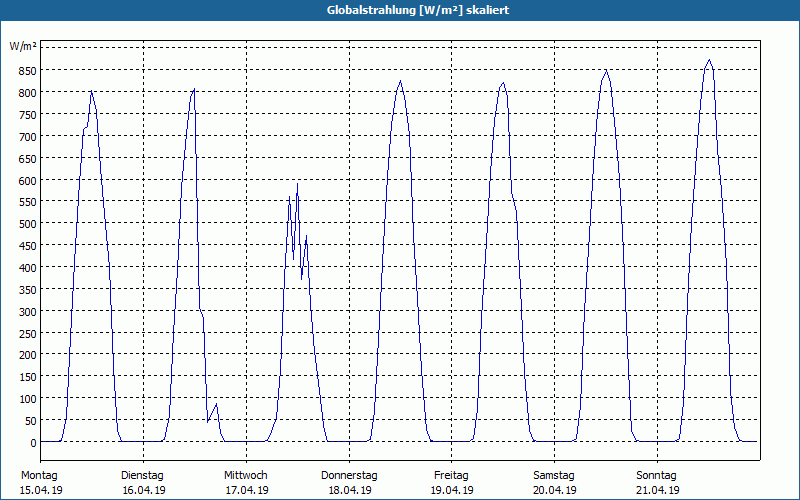Click the 450 y-axis value
The width and height of the screenshot is (800, 500).
27,246
